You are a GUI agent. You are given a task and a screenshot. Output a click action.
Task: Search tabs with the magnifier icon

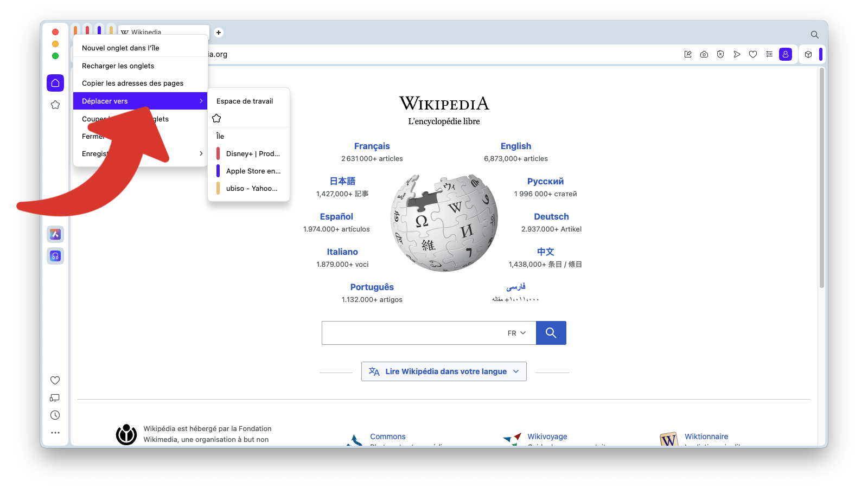pyautogui.click(x=815, y=35)
